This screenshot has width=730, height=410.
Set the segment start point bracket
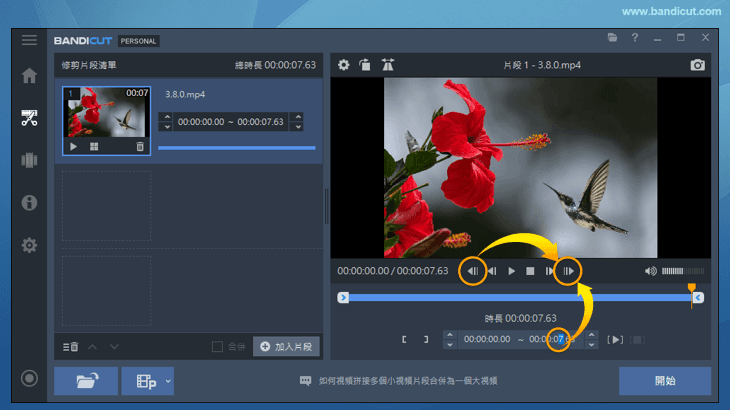(x=404, y=339)
